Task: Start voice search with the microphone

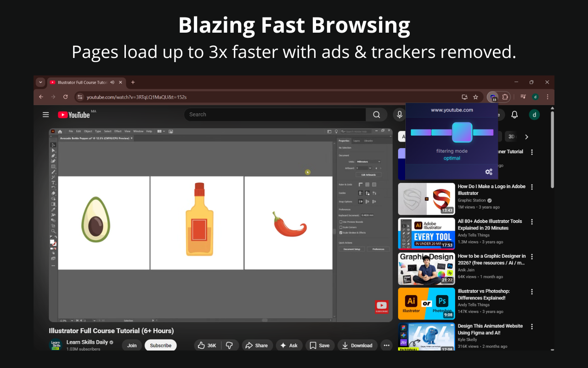Action: 399,115
